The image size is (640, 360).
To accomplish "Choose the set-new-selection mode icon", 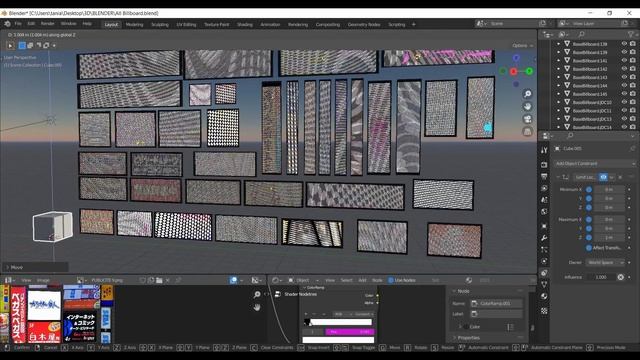I will tap(22, 45).
